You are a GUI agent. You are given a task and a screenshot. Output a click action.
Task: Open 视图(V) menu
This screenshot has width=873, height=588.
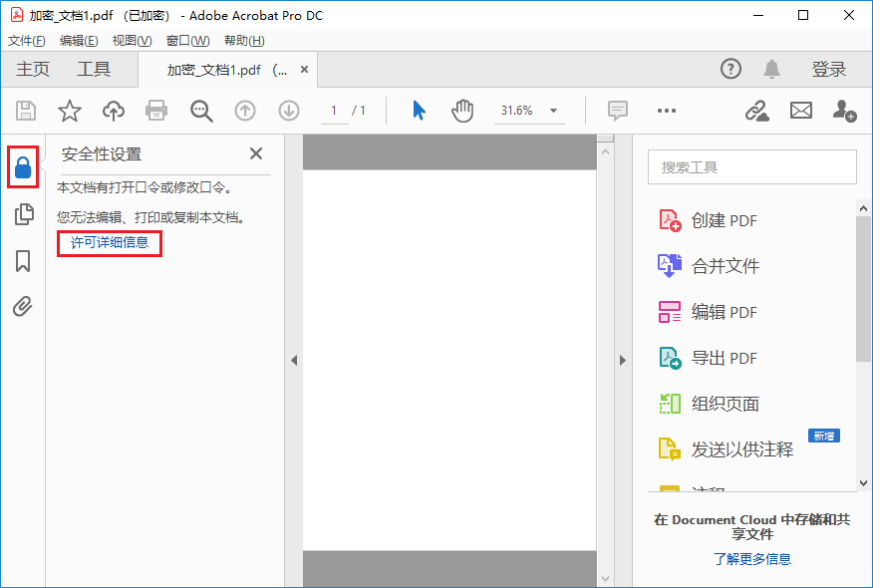pyautogui.click(x=132, y=41)
